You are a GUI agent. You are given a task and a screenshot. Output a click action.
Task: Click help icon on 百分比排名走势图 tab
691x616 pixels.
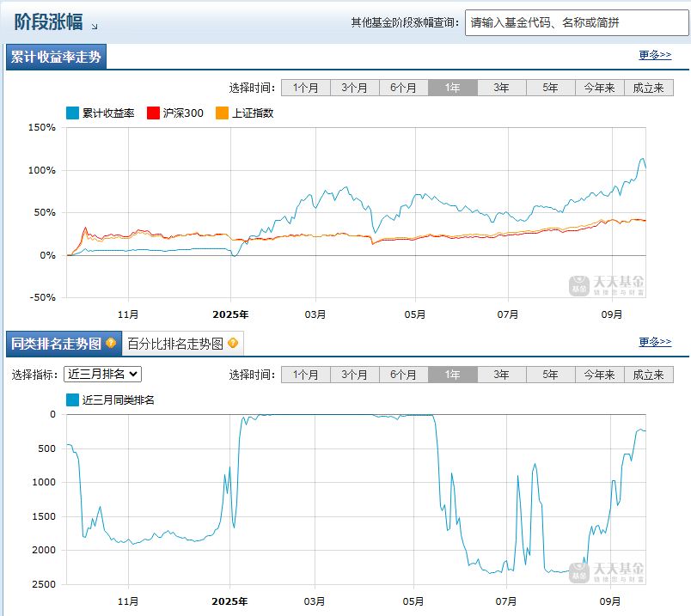[233, 344]
